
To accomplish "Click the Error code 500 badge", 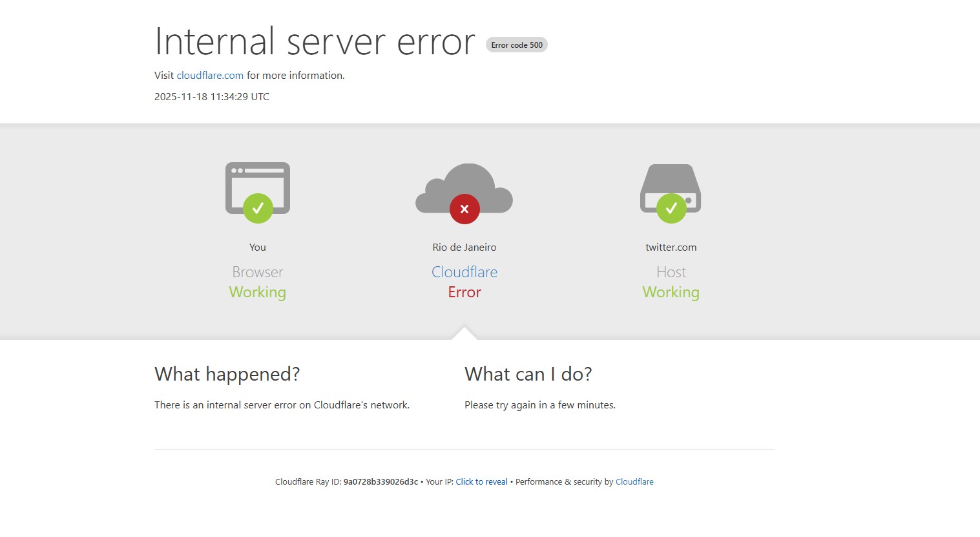I will click(516, 45).
